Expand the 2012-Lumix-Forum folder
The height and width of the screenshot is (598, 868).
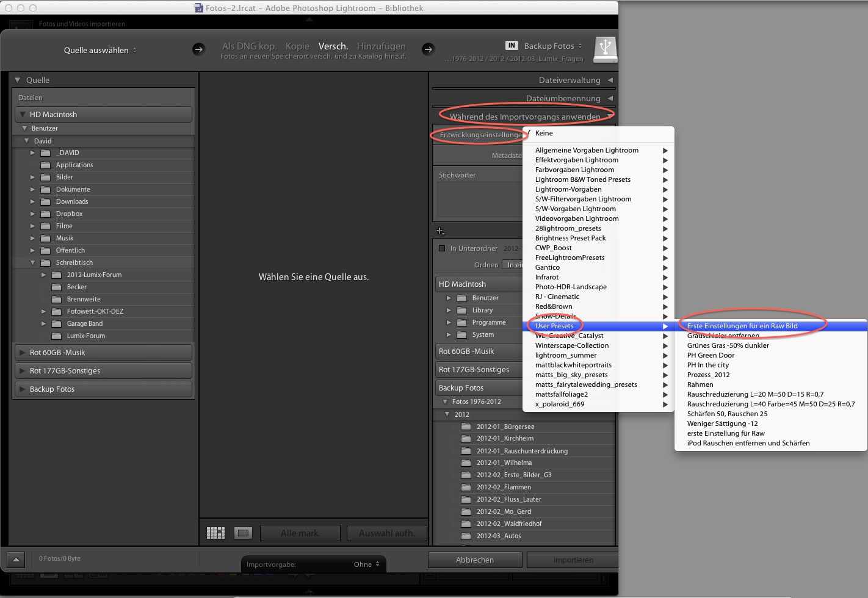pyautogui.click(x=43, y=275)
